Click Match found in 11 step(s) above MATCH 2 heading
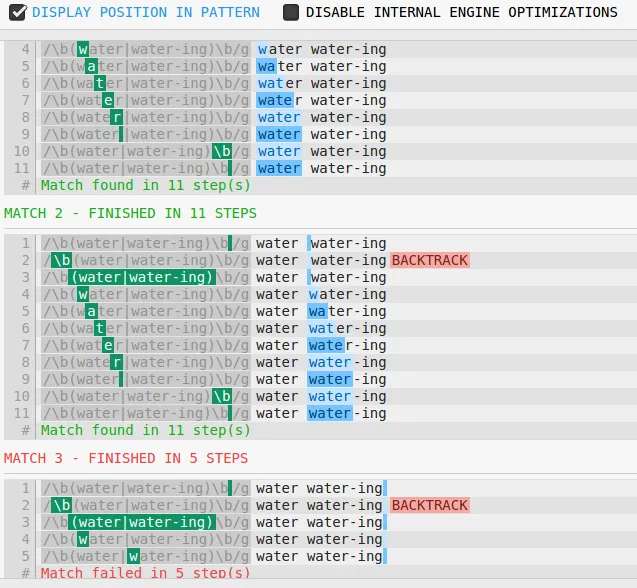 coord(145,185)
